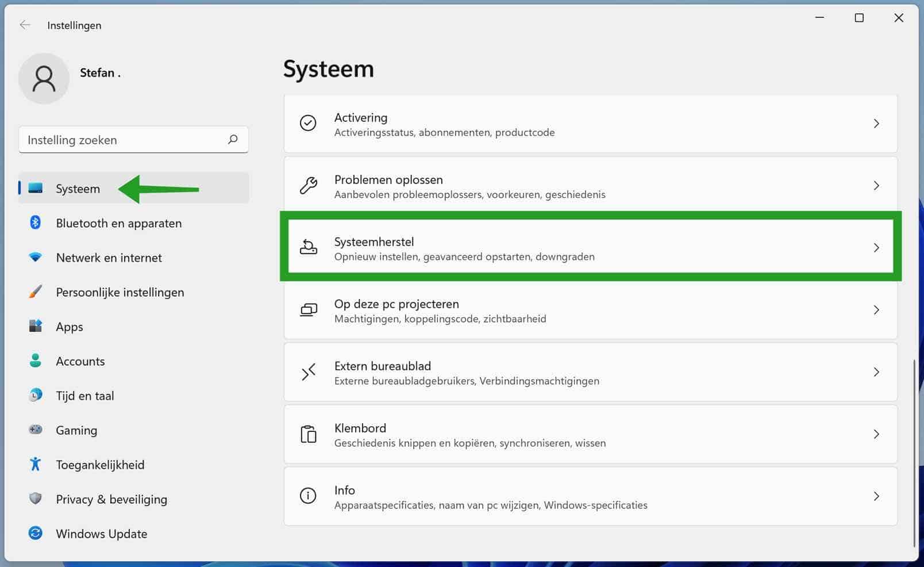
Task: Select Systeem in the sidebar
Action: click(x=78, y=189)
